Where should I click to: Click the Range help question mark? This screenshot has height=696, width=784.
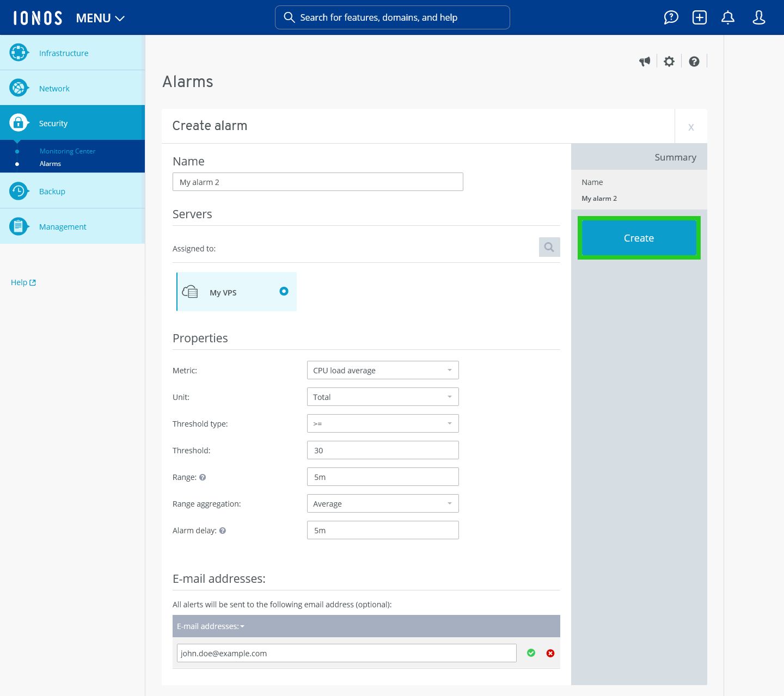pyautogui.click(x=203, y=477)
